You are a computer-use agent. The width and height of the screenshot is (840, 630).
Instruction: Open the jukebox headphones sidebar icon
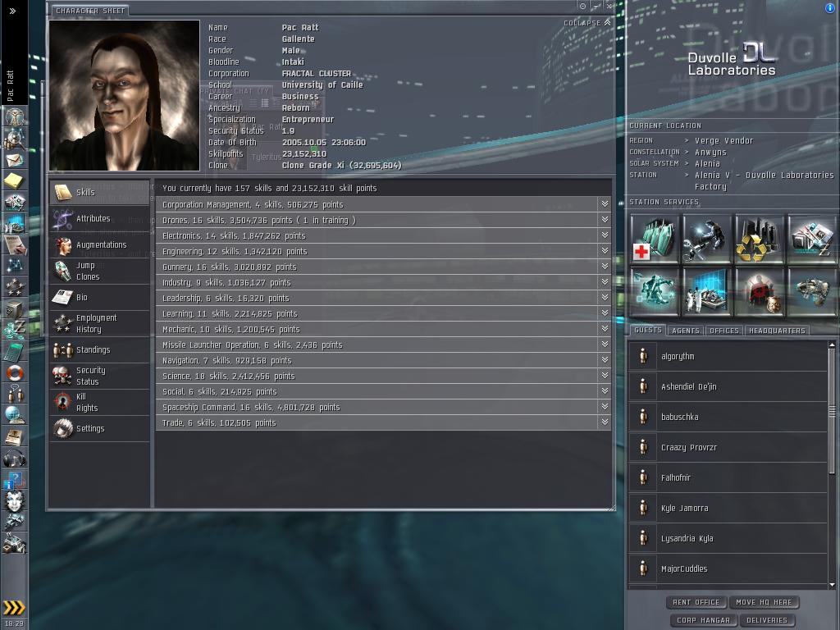15,458
